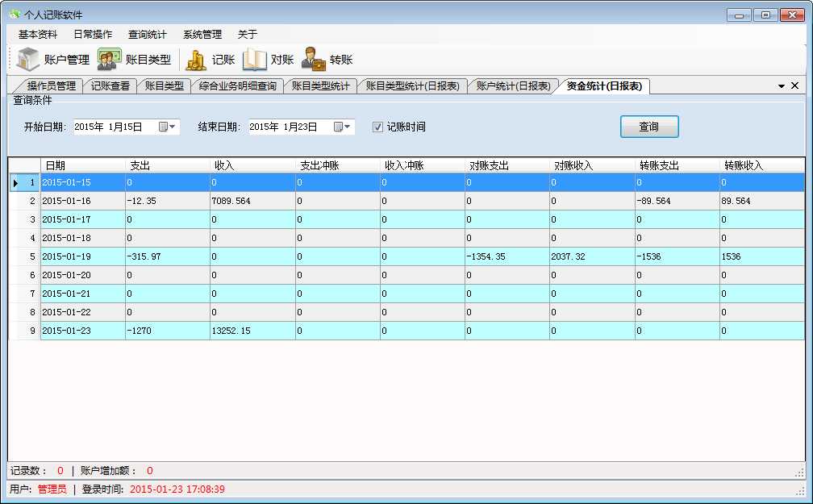Click the 管理员 user label in status bar
Image resolution: width=813 pixels, height=504 pixels.
[52, 489]
